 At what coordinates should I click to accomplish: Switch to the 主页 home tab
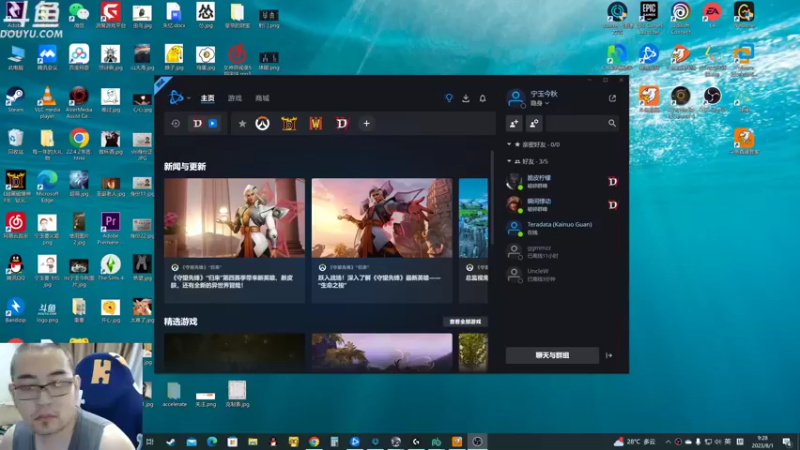tap(208, 98)
